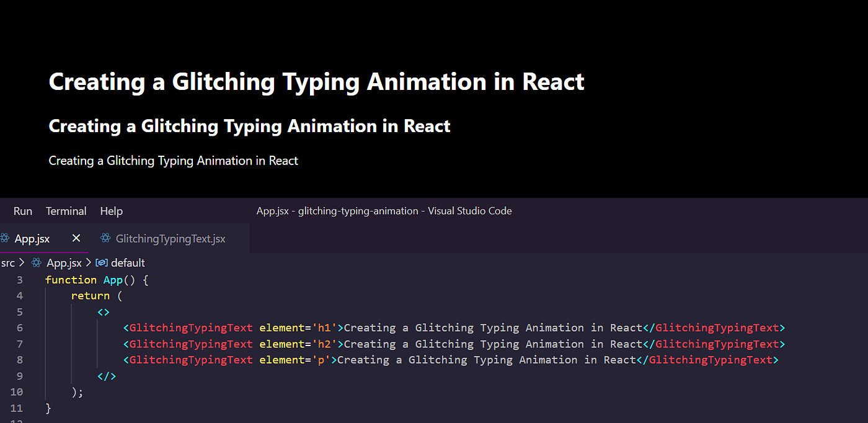Open the App.jsx breadcrumb dropdown
The image size is (868, 423).
[64, 262]
